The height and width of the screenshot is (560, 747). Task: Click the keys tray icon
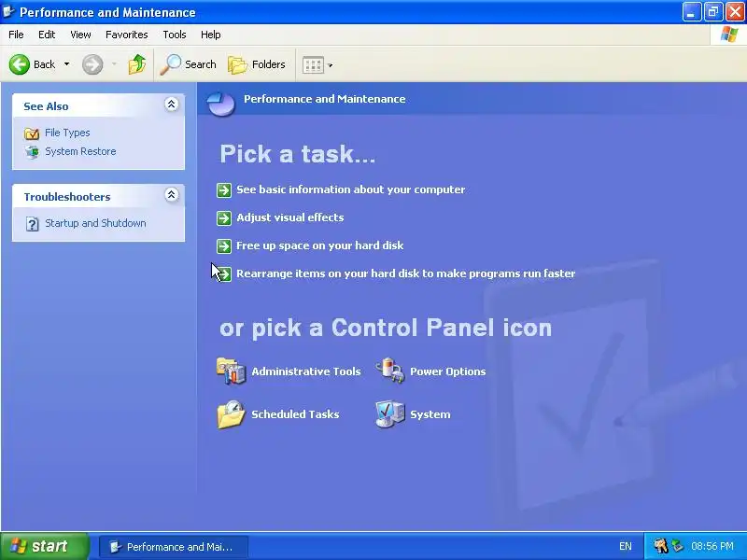661,546
